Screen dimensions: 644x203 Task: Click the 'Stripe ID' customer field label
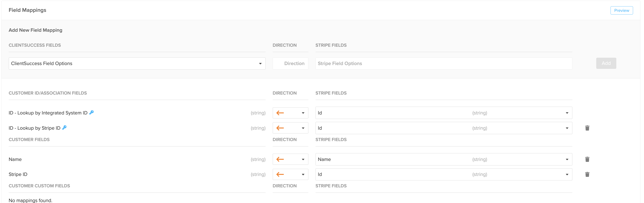pos(18,174)
